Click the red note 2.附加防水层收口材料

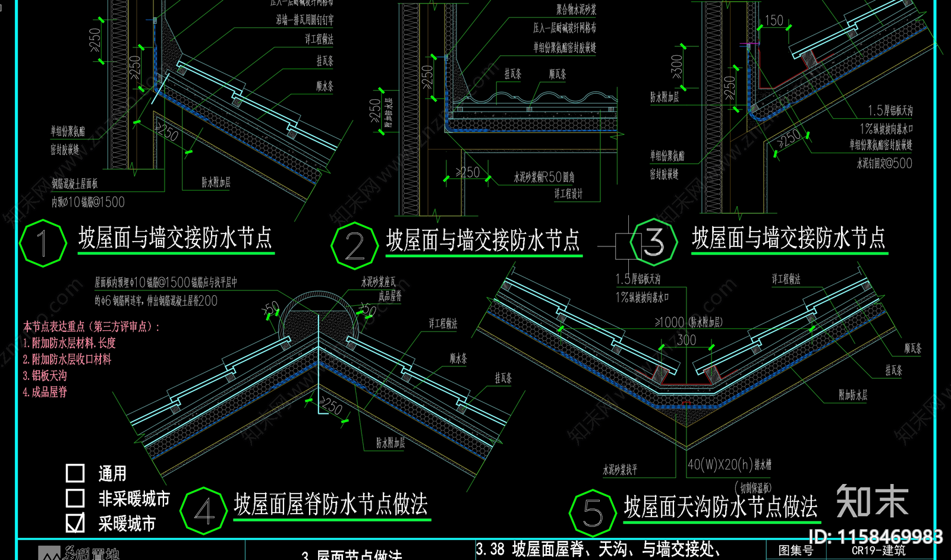(67, 359)
